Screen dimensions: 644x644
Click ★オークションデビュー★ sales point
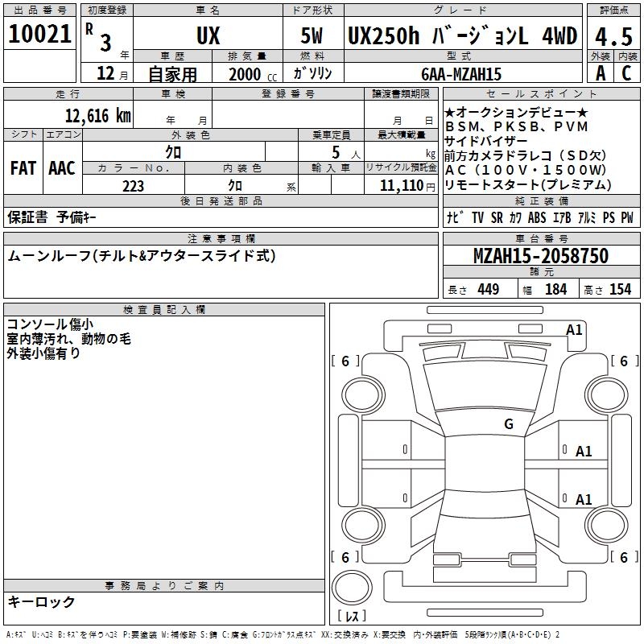[516, 112]
